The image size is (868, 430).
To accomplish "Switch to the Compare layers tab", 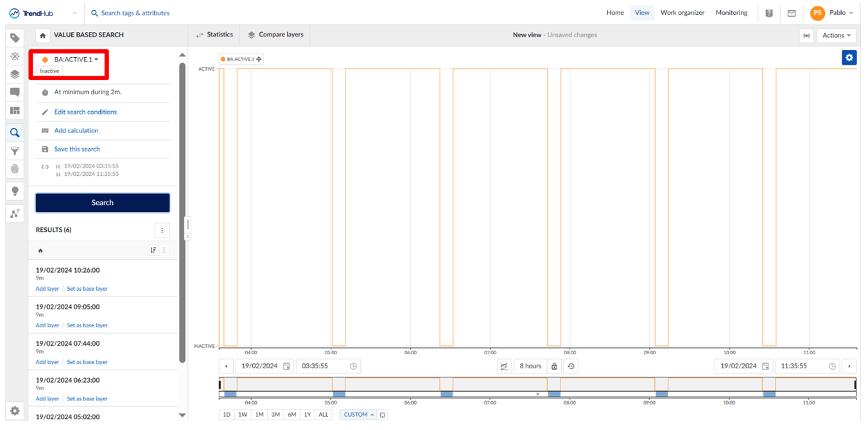I will (275, 35).
